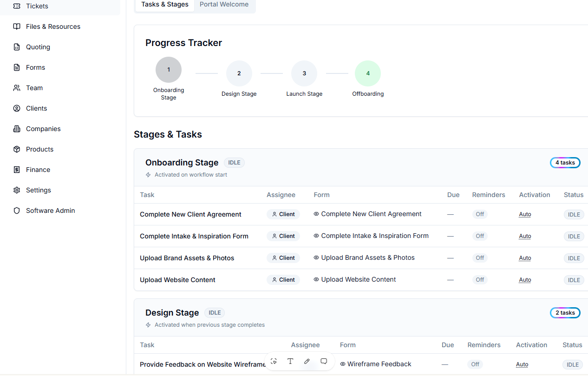The height and width of the screenshot is (376, 588).
Task: Select step 3 Launch Stage circle
Action: 304,73
